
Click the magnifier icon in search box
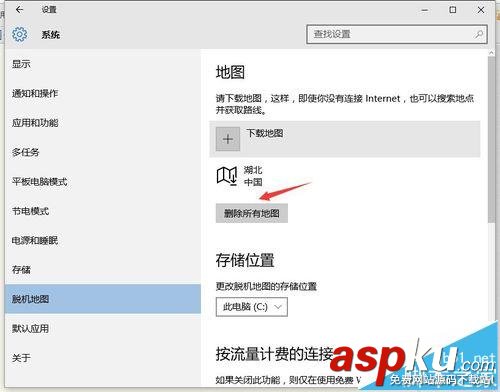(479, 34)
